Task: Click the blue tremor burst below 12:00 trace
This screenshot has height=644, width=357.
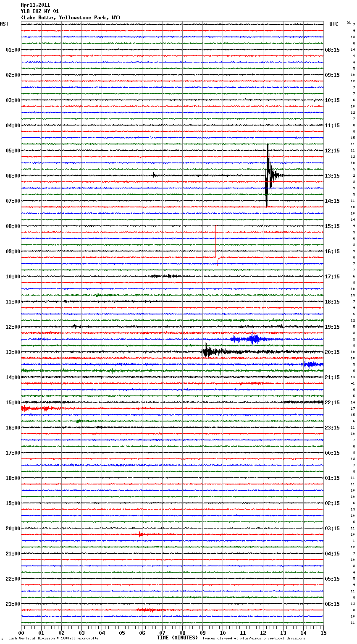Action: click(x=251, y=339)
